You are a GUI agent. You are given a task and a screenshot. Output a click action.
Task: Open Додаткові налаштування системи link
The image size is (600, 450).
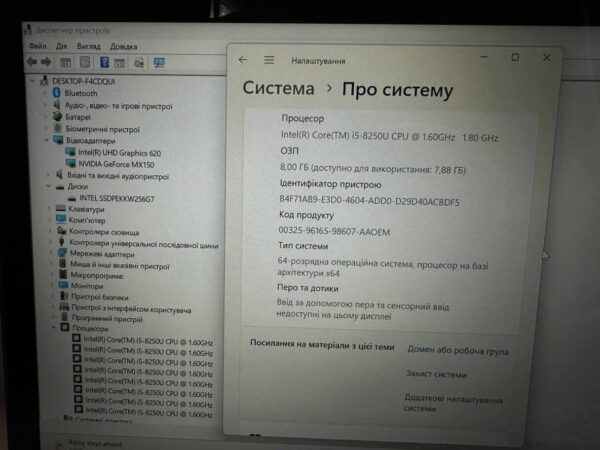pos(453,403)
